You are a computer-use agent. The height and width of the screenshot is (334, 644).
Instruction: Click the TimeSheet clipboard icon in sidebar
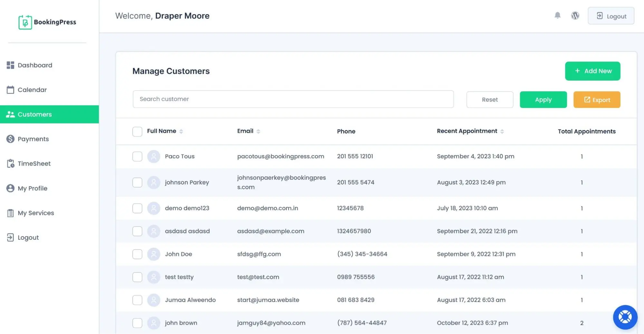pos(10,163)
